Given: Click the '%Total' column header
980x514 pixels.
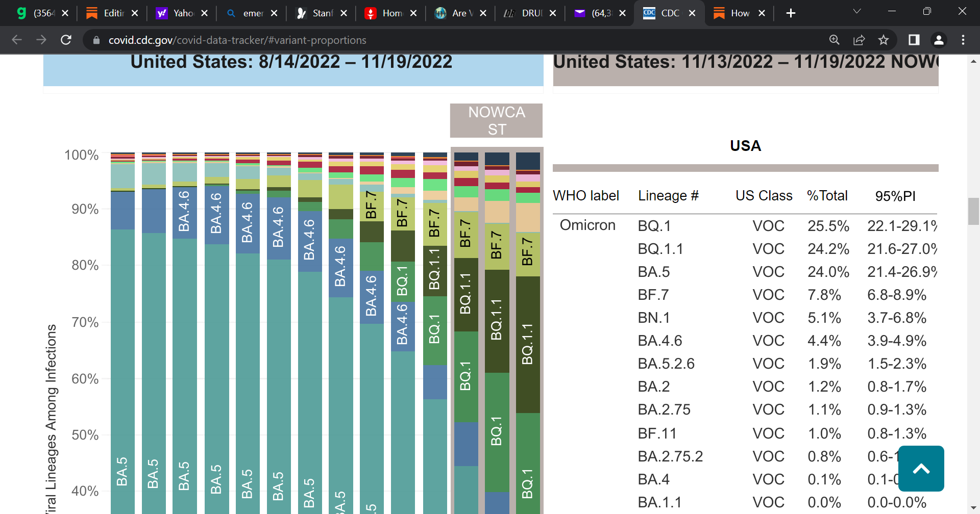Looking at the screenshot, I should (x=827, y=196).
